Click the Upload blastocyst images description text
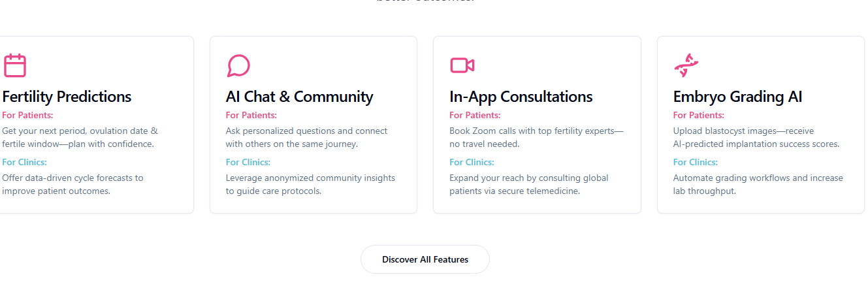 click(x=756, y=137)
